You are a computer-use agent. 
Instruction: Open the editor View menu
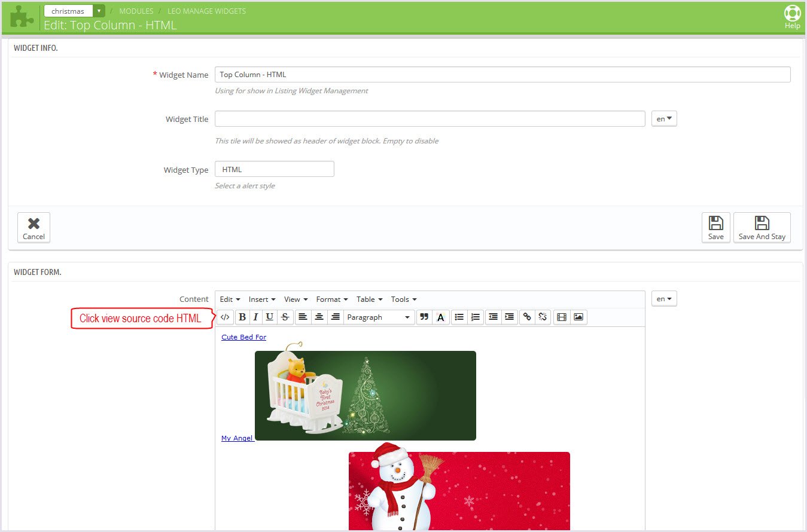[x=296, y=299]
